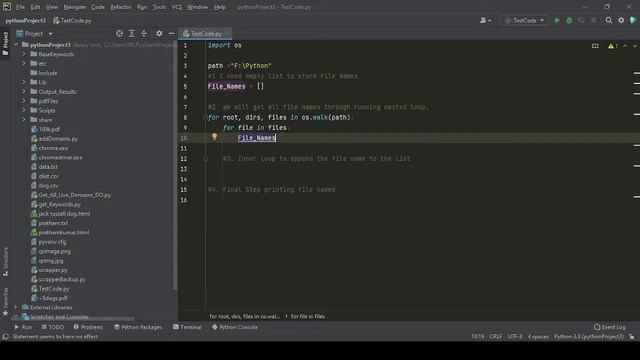Open the reader mode icon in editor
Image resolution: width=640 pixels, height=360 pixels.
(595, 46)
